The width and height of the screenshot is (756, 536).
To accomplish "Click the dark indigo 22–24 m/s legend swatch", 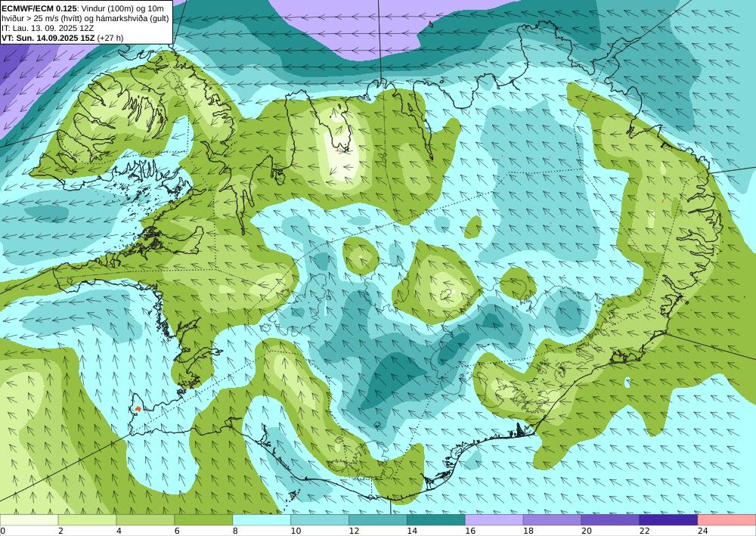I will [669, 520].
